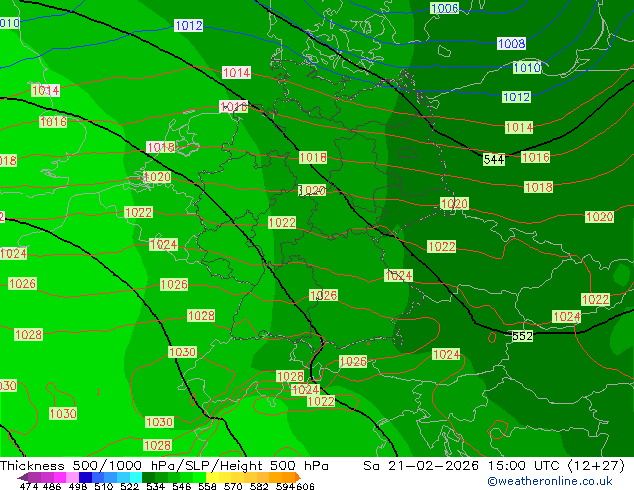Image resolution: width=634 pixels, height=490 pixels.
Task: Click the bright magenta legend color swatch
Action: (60, 477)
